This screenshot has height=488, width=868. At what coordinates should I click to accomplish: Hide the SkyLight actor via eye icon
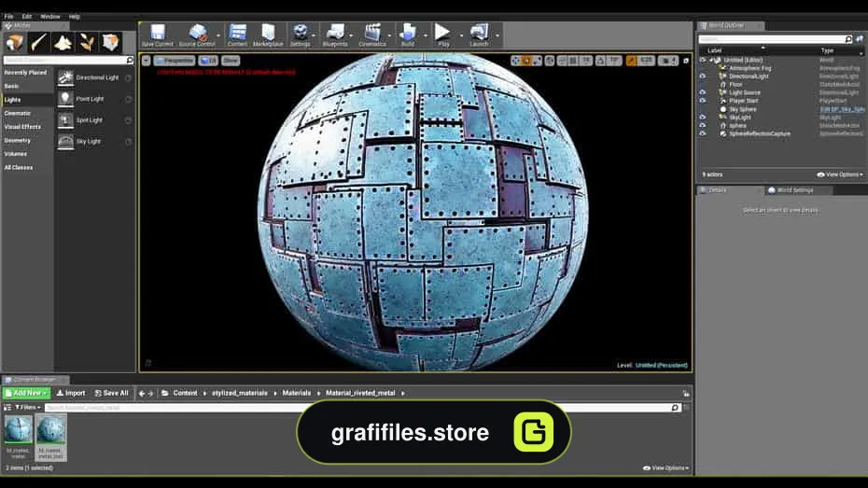click(703, 118)
